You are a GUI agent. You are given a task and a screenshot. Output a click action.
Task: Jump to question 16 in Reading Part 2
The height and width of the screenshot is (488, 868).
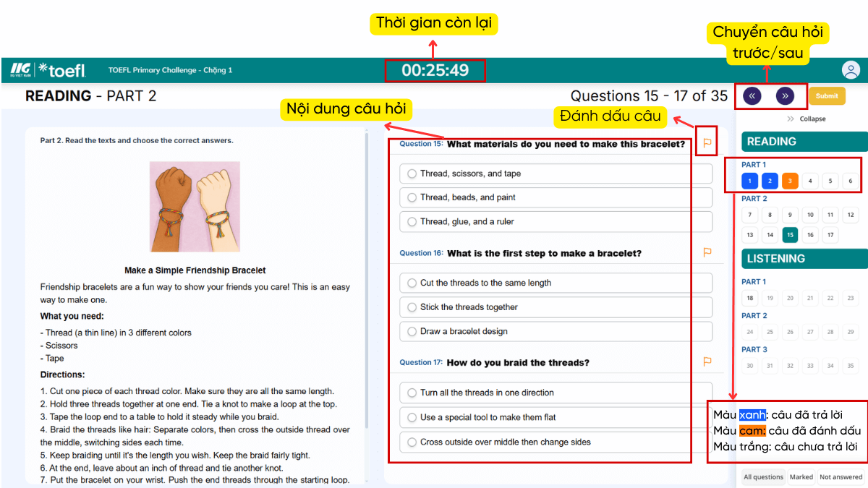810,234
